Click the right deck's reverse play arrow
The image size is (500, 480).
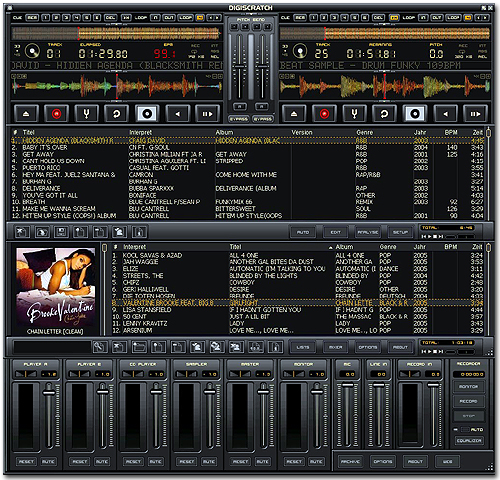[x=446, y=114]
